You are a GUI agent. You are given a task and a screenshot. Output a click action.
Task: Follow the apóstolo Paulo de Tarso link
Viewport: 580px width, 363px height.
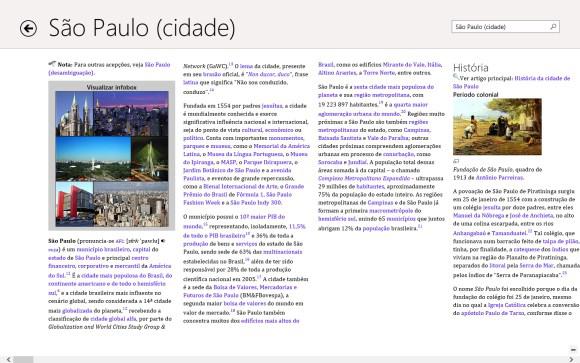tap(493, 313)
